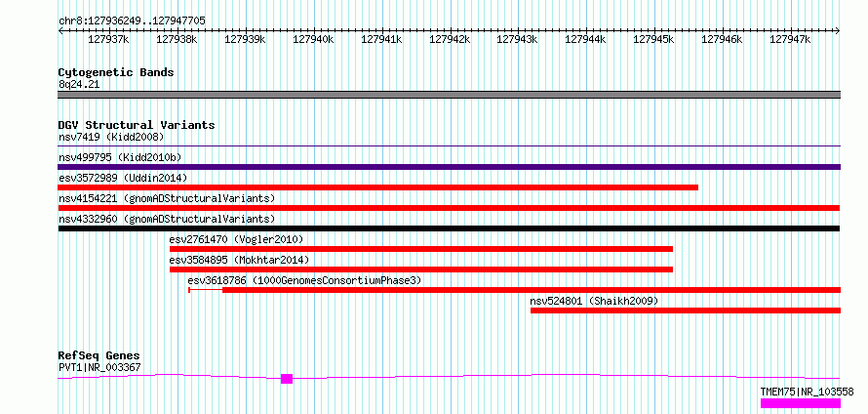Screen dimensions: 868x414
Task: Select the red esv3572989 variant bar
Action: (x=378, y=187)
